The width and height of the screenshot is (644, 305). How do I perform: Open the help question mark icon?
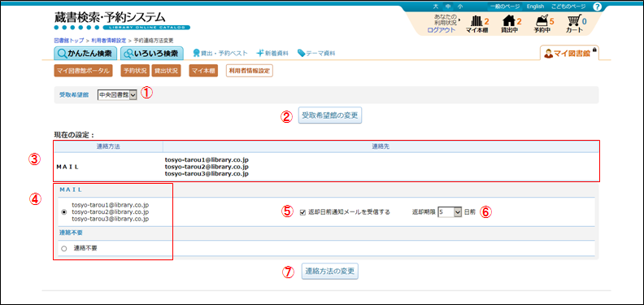point(597,7)
